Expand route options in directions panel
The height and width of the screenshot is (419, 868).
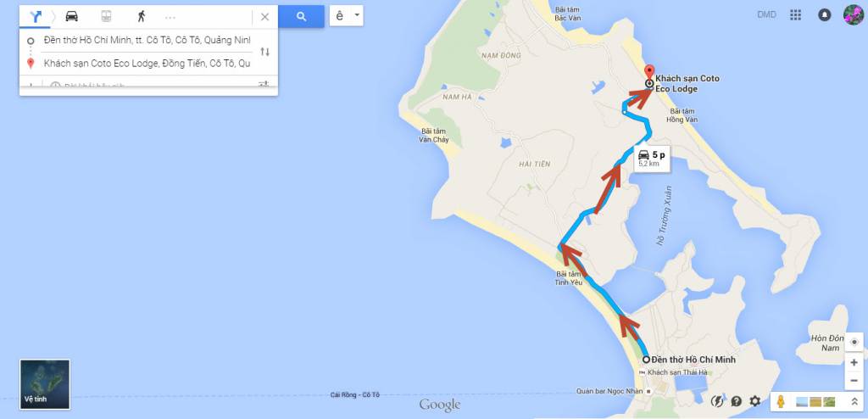[264, 84]
